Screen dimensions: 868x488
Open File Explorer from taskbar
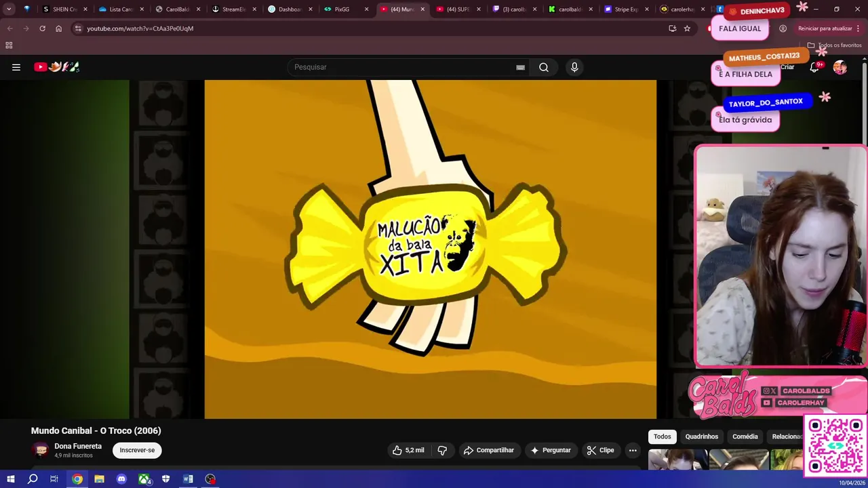(99, 479)
